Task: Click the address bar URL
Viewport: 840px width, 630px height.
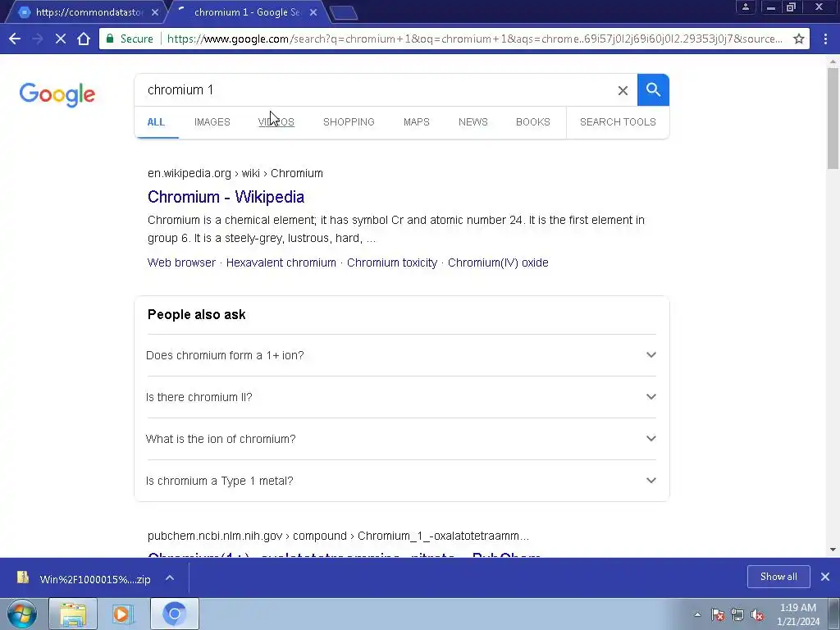Action: pos(475,39)
